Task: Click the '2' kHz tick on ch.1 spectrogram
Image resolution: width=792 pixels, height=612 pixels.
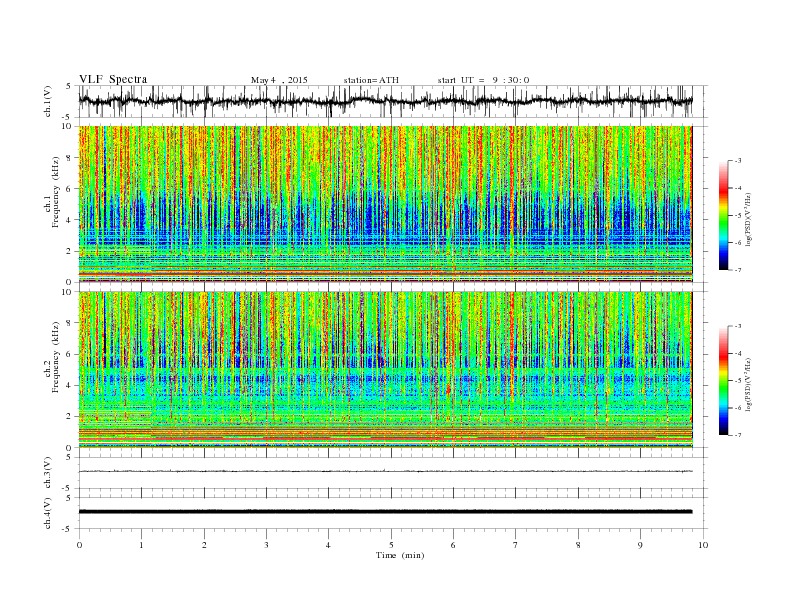Action: pos(69,251)
